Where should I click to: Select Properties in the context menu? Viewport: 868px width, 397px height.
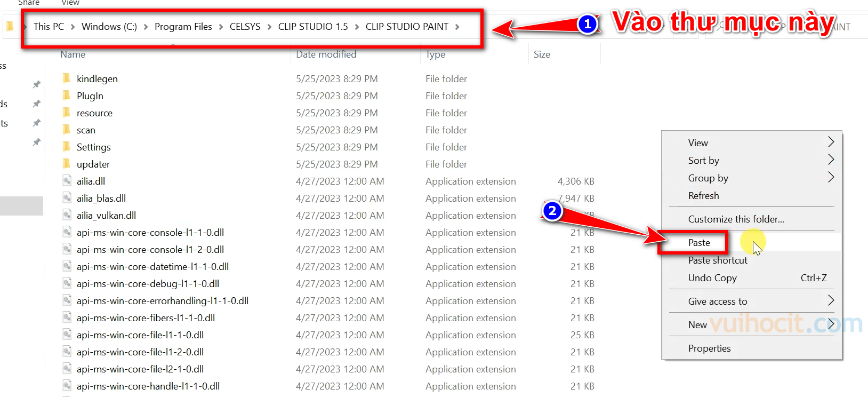coord(709,348)
